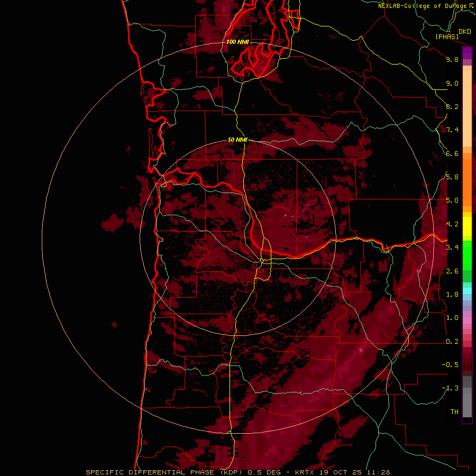Screen dimensions: 476x476
Task: Click the 5.0 legend value
Action: coord(452,200)
